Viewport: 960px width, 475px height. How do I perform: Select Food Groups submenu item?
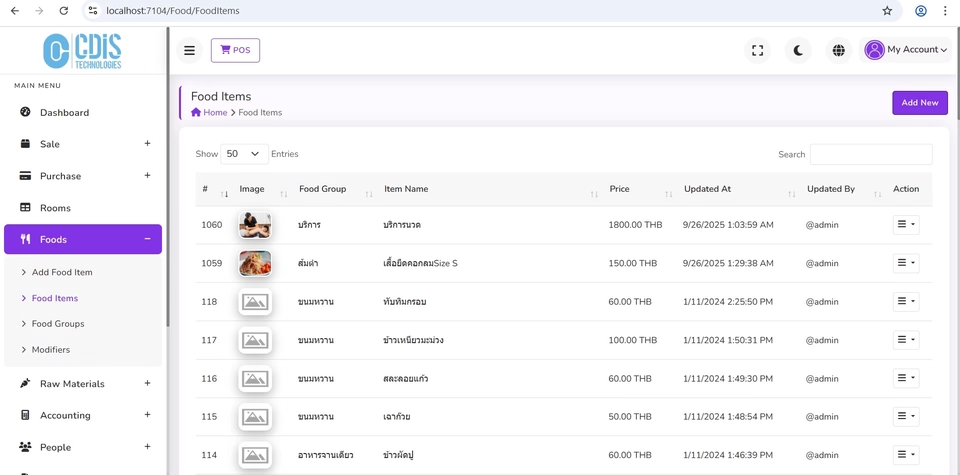point(58,324)
